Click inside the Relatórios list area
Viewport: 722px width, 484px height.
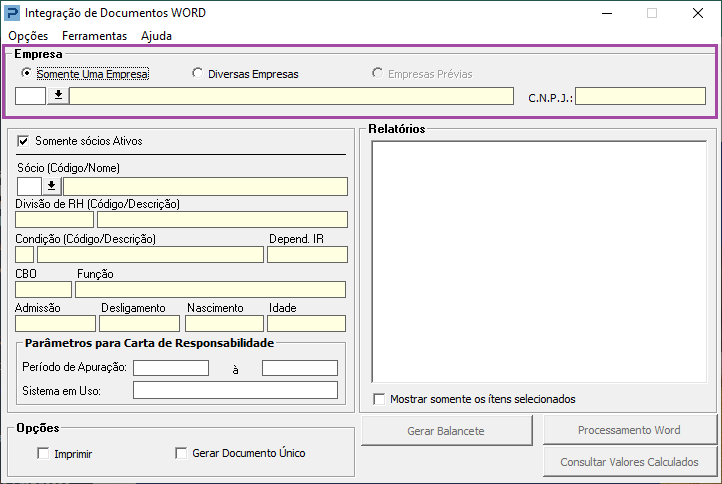[539, 262]
